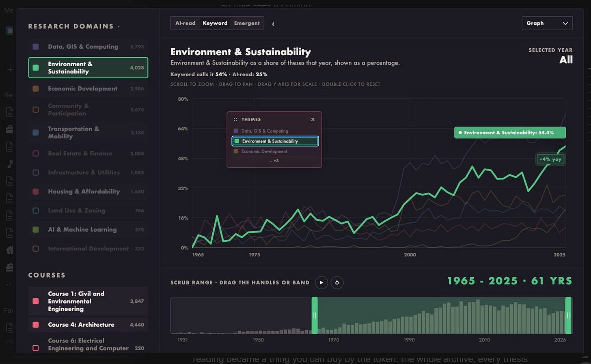
Task: Click the +4% yoy chart badge
Action: (550, 159)
